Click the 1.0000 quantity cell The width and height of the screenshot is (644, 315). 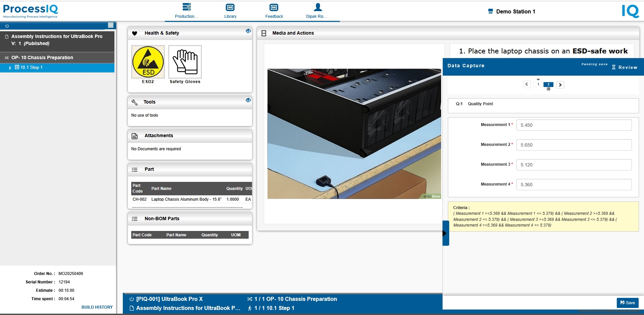[232, 199]
